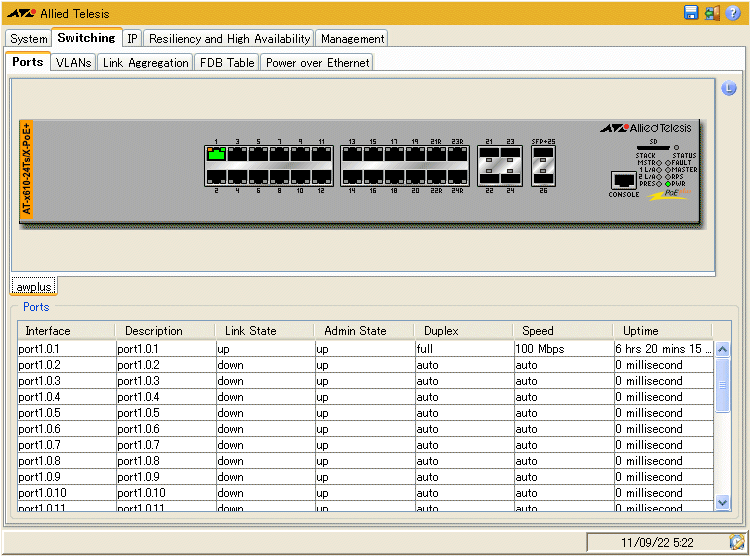Select port 11 on the switch image

[321, 154]
